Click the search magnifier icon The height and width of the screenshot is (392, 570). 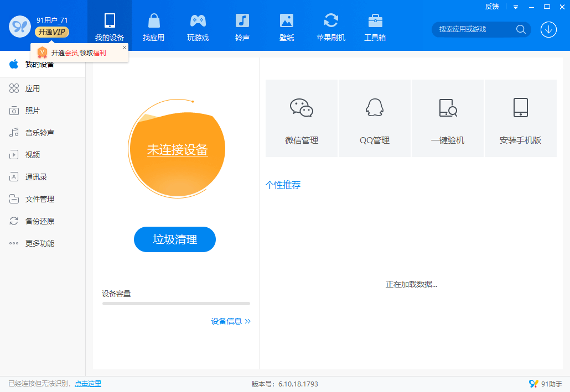(x=521, y=29)
